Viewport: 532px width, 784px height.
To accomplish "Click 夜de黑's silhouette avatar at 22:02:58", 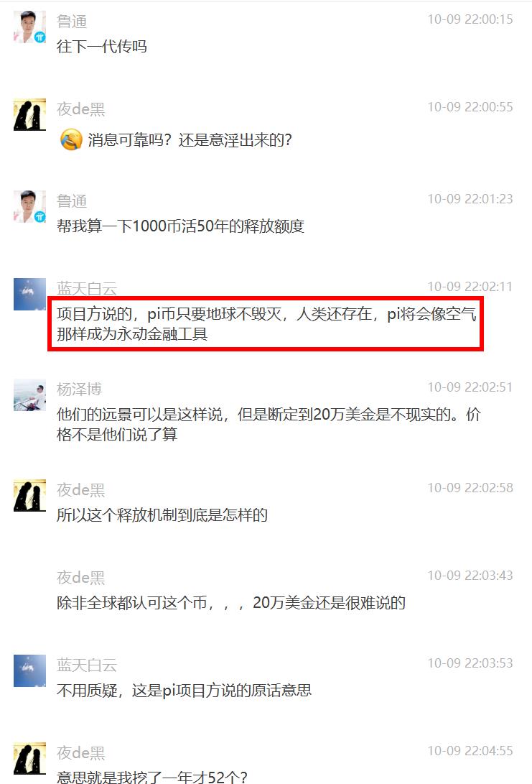I will point(29,495).
